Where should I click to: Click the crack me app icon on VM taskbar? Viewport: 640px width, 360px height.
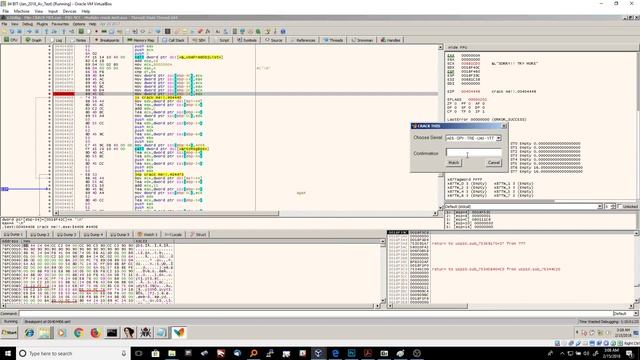pyautogui.click(x=179, y=333)
